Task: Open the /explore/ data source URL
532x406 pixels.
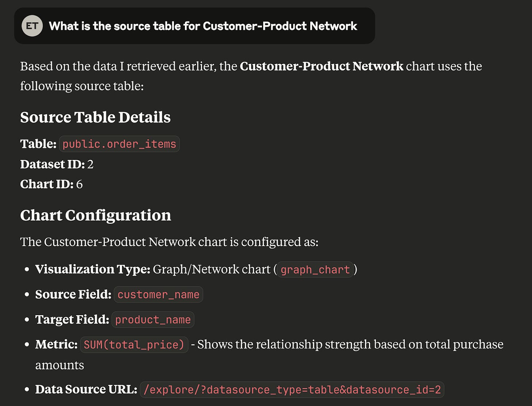Action: coord(292,390)
